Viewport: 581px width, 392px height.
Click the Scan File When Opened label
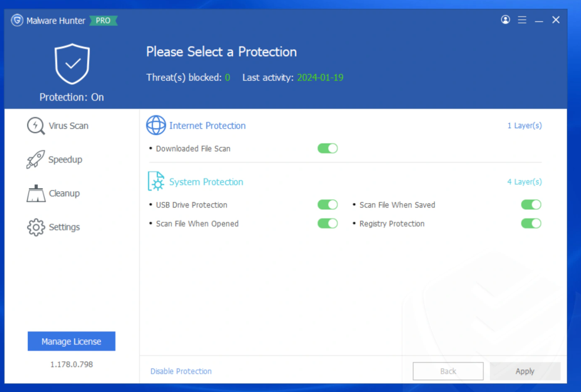coord(197,224)
